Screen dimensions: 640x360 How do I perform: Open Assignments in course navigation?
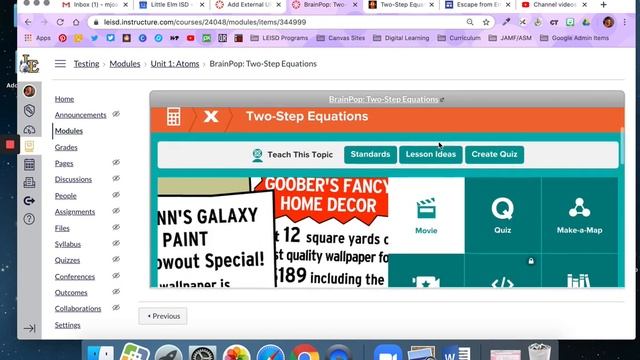tap(75, 211)
